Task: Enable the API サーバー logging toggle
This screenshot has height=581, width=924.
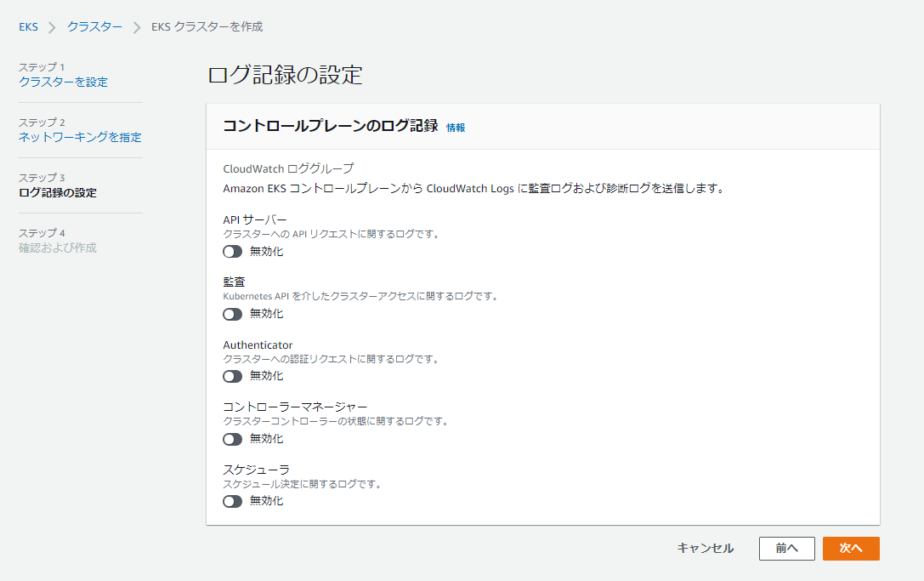Action: tap(233, 252)
